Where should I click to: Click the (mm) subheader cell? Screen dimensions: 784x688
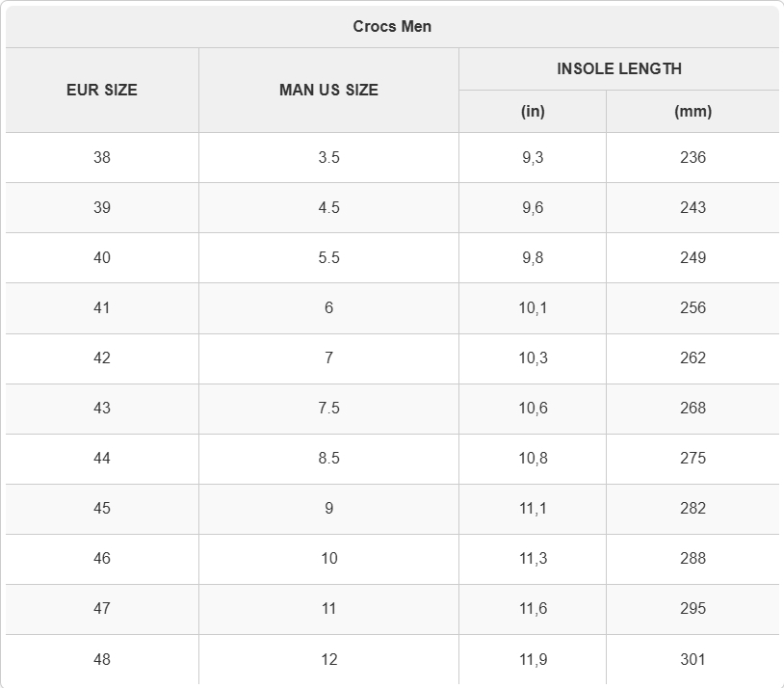point(693,112)
